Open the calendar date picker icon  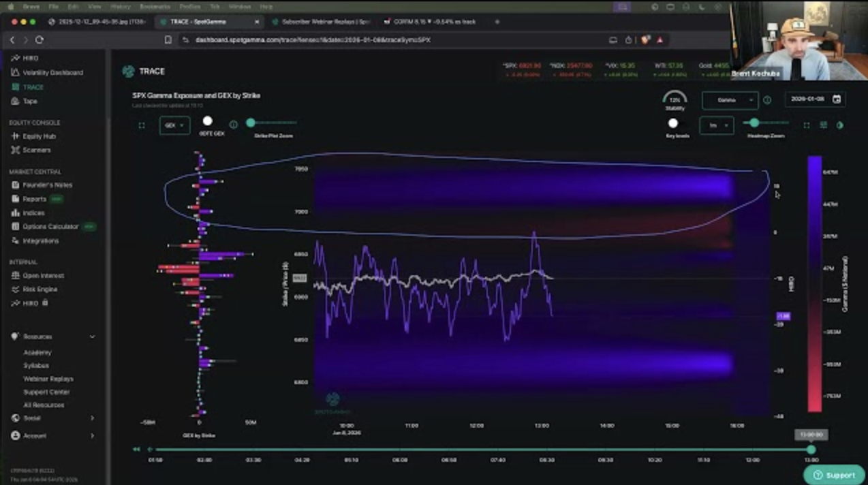837,99
